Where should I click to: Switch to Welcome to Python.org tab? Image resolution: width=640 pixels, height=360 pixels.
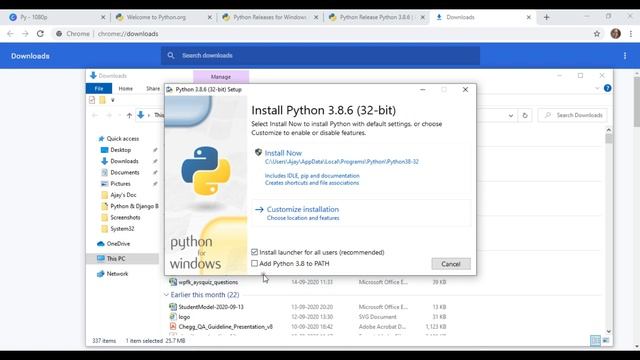(163, 17)
